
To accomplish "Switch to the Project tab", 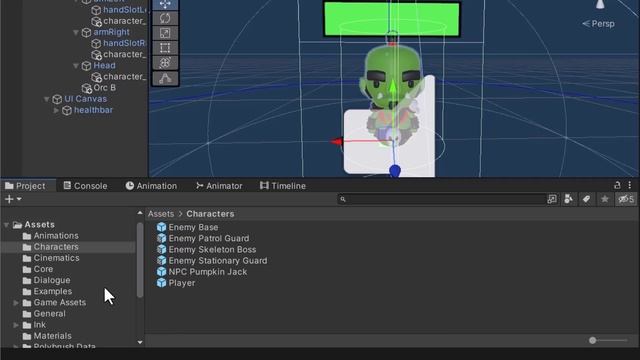I will click(25, 186).
